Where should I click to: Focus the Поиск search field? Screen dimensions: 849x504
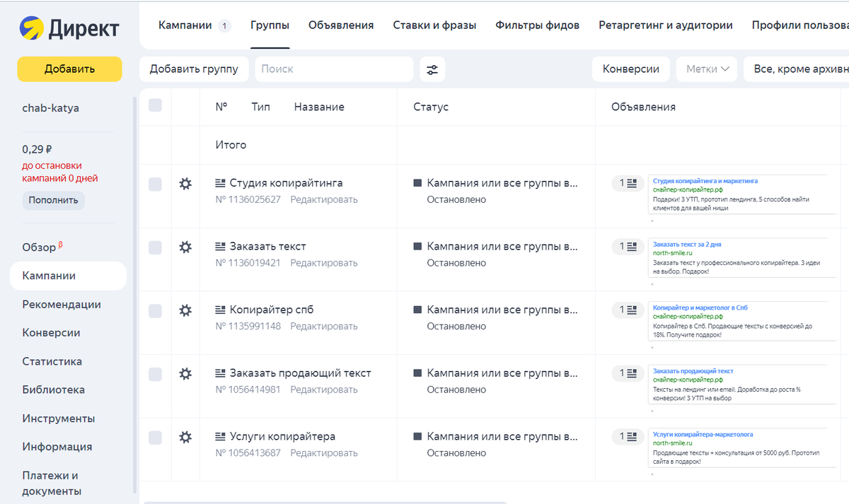(x=334, y=69)
